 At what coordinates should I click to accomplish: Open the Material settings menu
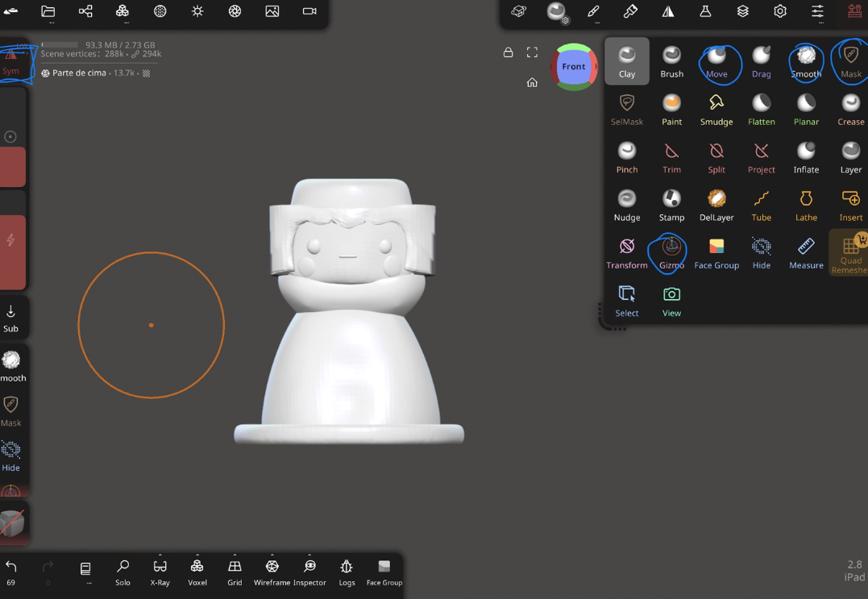click(x=160, y=11)
